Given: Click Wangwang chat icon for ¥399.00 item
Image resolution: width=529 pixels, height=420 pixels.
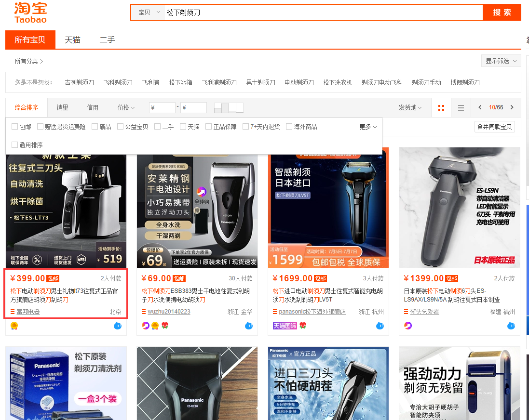Looking at the screenshot, I should 117,326.
